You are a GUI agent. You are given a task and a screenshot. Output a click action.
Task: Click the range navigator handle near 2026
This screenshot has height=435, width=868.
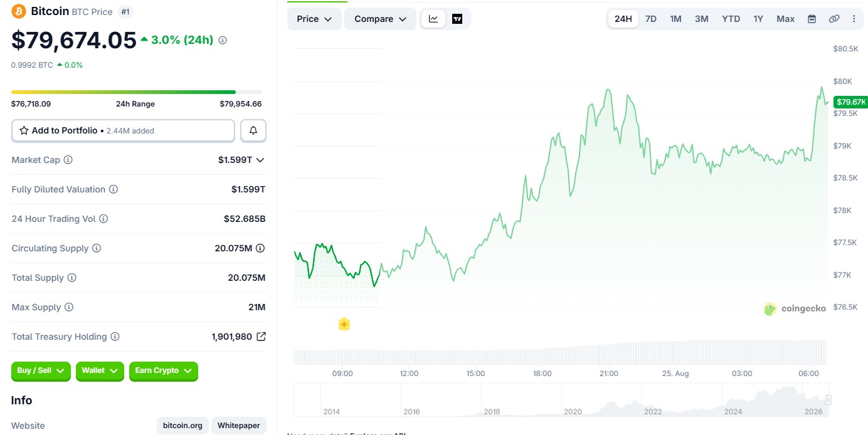click(828, 400)
